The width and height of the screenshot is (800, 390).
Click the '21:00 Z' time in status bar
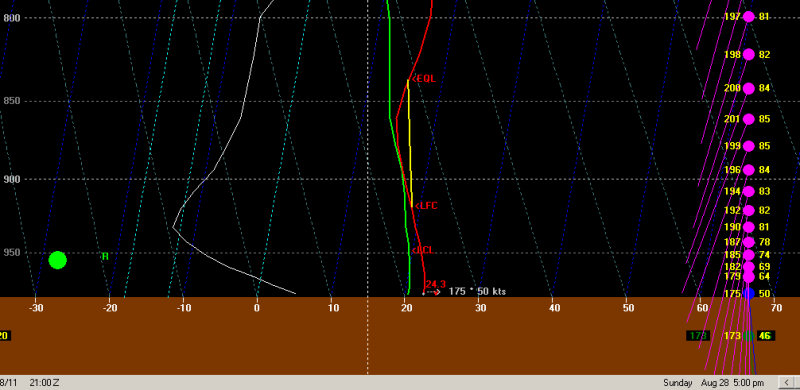[x=44, y=383]
